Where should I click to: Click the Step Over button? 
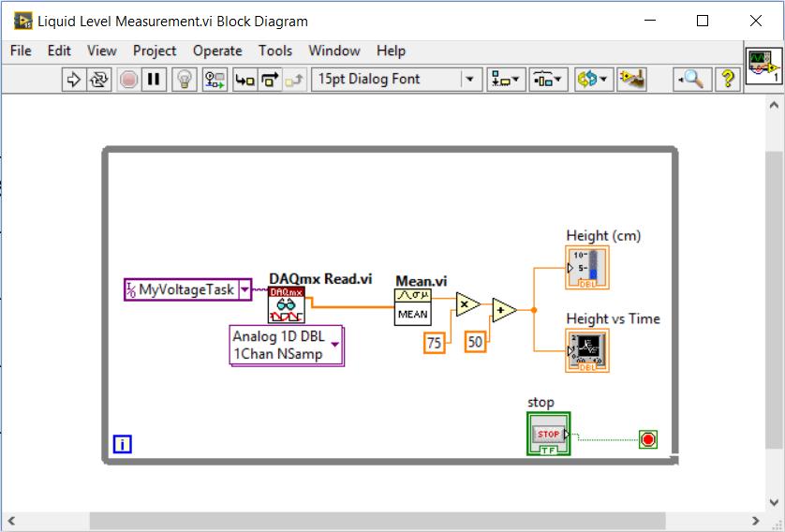(270, 79)
